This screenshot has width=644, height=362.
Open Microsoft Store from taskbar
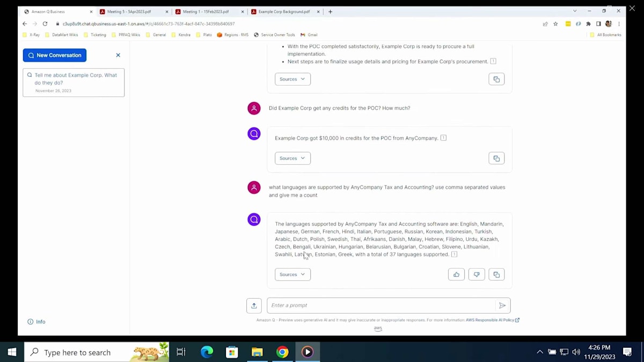tap(232, 352)
